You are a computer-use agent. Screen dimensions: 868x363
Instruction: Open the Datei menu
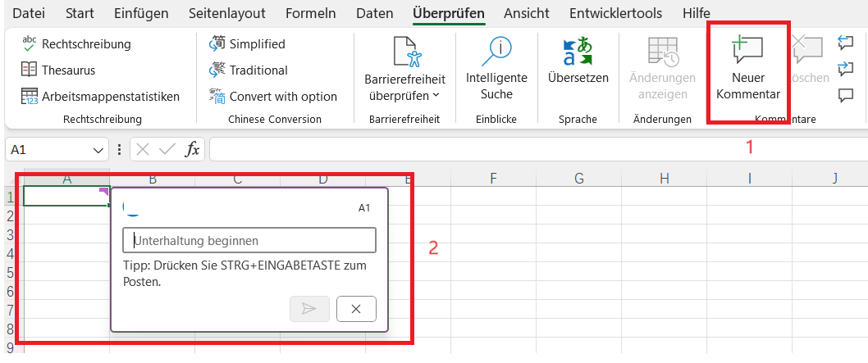click(x=29, y=13)
